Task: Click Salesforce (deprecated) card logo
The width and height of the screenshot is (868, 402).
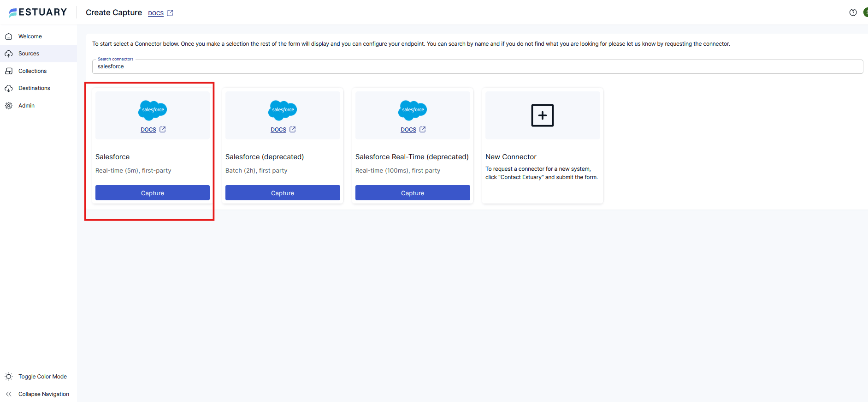Action: pos(283,110)
